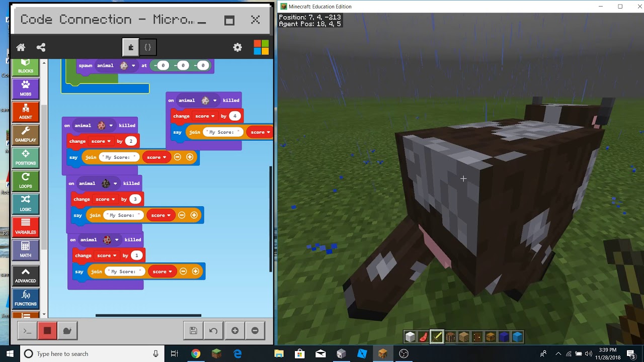Open the Mobs toolbox category
644x362 pixels.
click(x=26, y=88)
